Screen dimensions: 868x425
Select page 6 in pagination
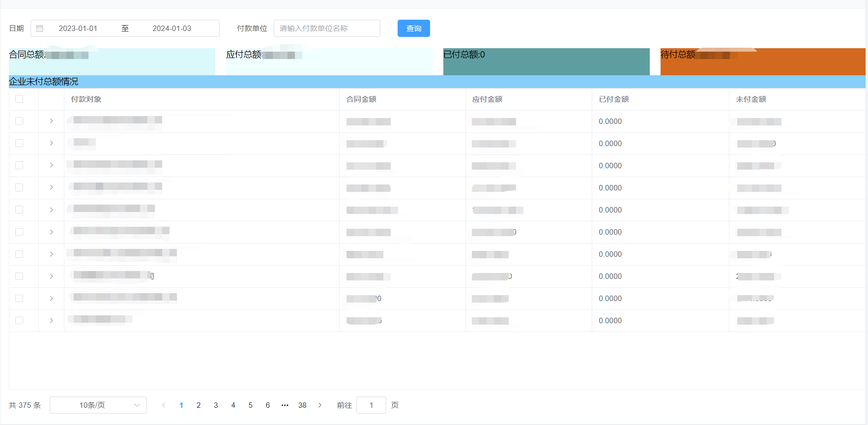coord(267,405)
